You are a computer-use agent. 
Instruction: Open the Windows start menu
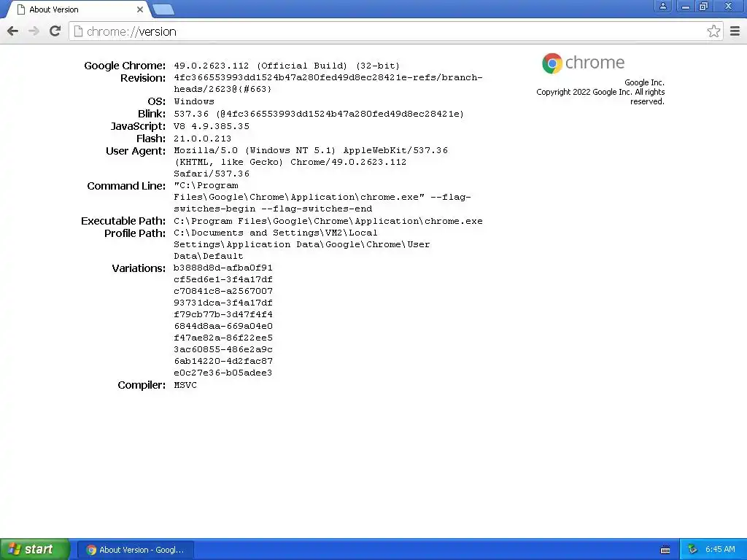click(x=35, y=549)
